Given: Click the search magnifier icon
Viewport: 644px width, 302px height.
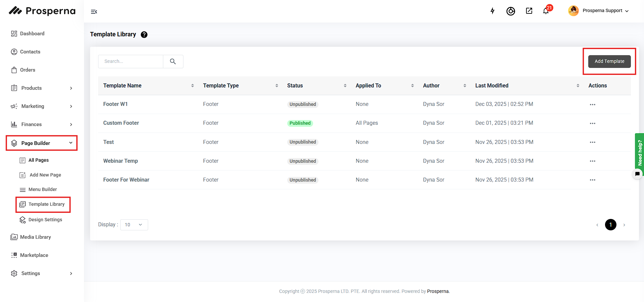Looking at the screenshot, I should pyautogui.click(x=173, y=62).
